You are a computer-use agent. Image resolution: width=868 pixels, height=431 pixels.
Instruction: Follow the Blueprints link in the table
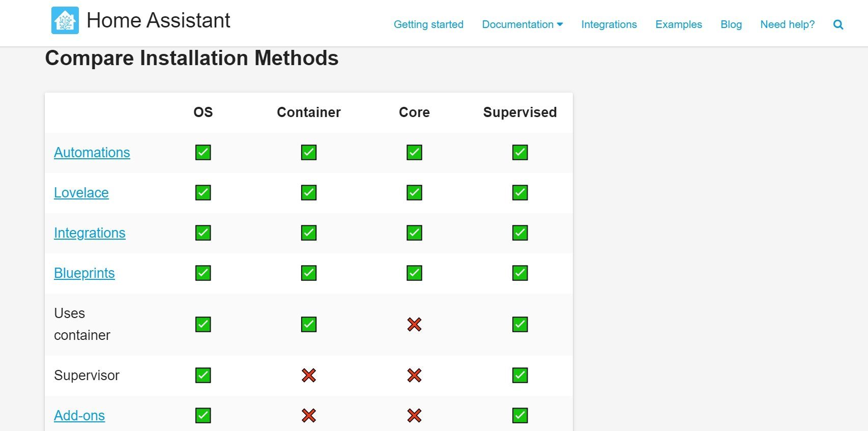pos(84,273)
